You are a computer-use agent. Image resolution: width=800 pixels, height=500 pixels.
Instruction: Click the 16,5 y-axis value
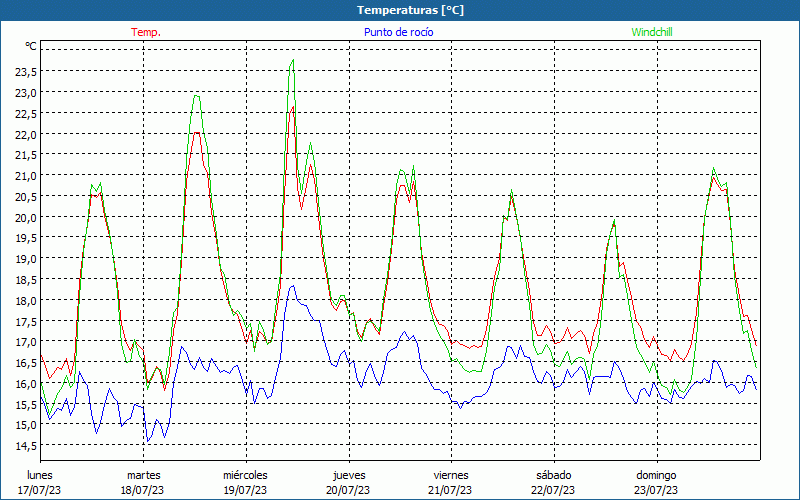tap(26, 363)
